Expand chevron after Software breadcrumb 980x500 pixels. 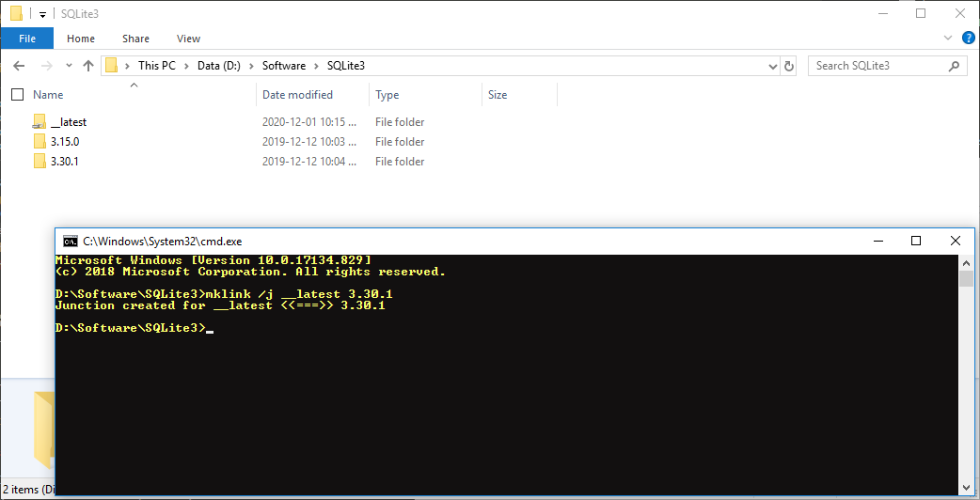point(316,66)
